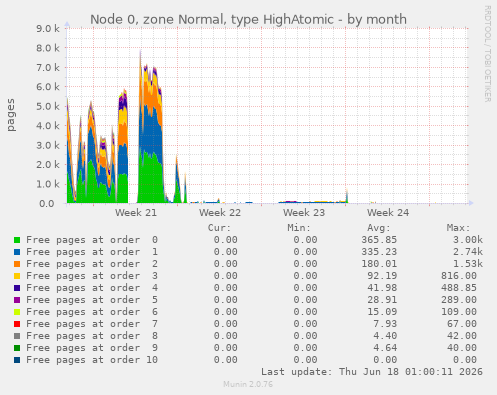
Task: Select the 'Free pages at order 4' label
Action: [92, 288]
